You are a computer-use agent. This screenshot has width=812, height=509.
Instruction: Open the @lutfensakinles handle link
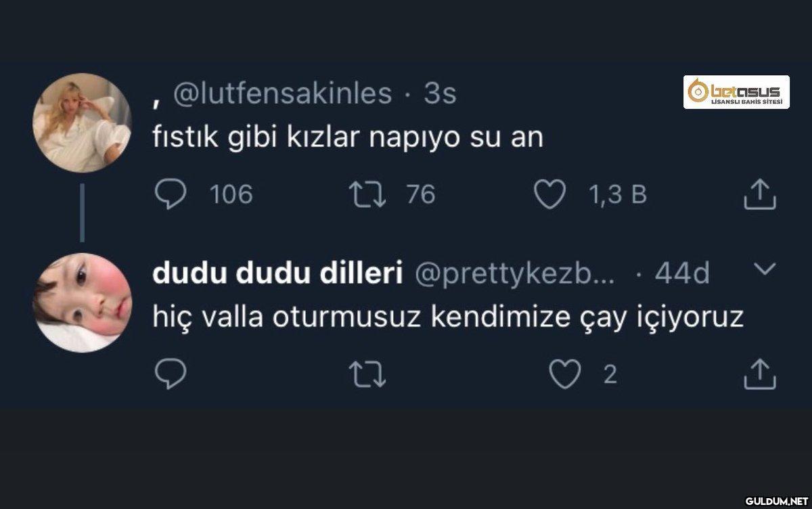click(283, 94)
